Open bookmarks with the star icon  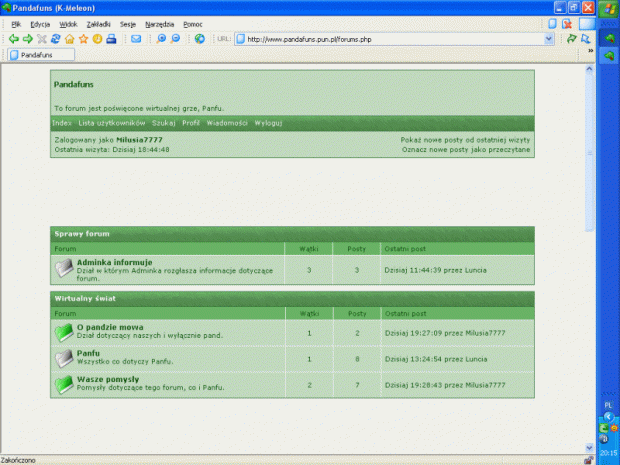(84, 39)
